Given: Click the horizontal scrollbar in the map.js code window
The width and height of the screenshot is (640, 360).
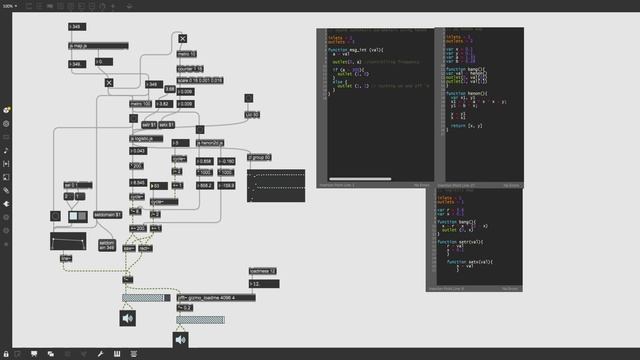Looking at the screenshot, I should [360, 179].
